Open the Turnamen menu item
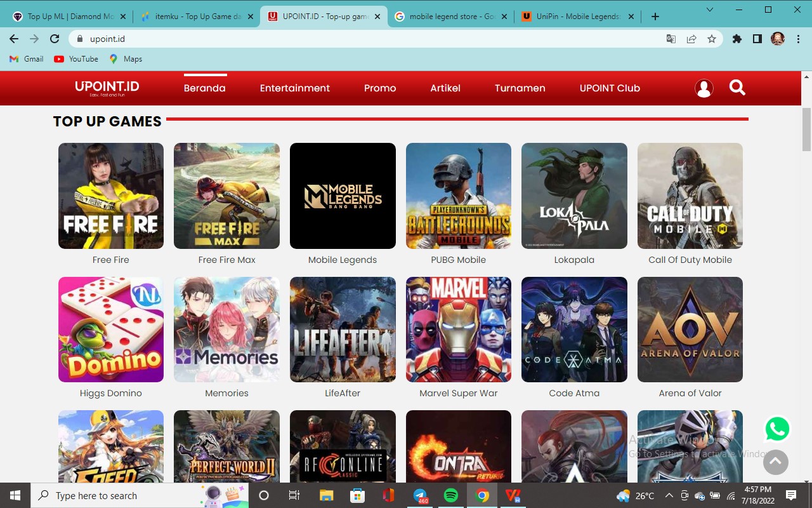The height and width of the screenshot is (508, 812). 520,88
